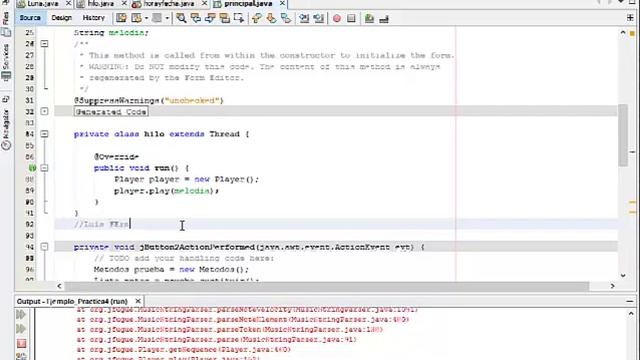Click the line 'player.play(melodia);'
Screen dimensions: 640x360
coord(167,191)
